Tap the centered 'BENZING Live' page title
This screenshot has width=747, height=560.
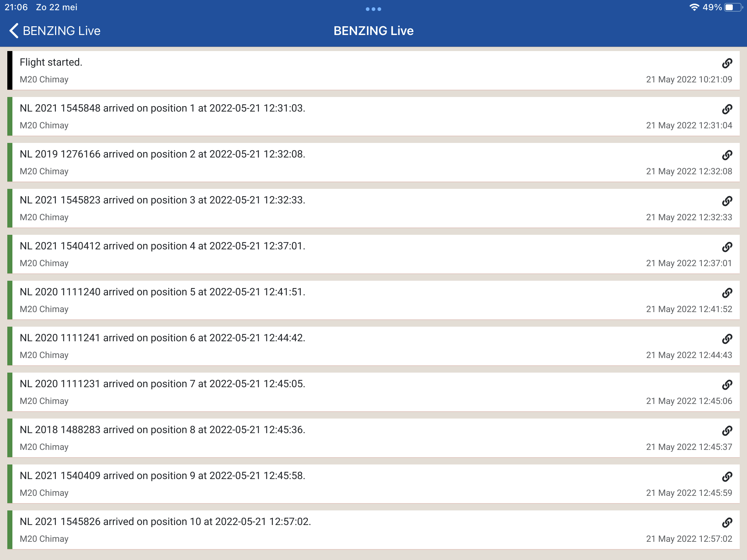[373, 31]
